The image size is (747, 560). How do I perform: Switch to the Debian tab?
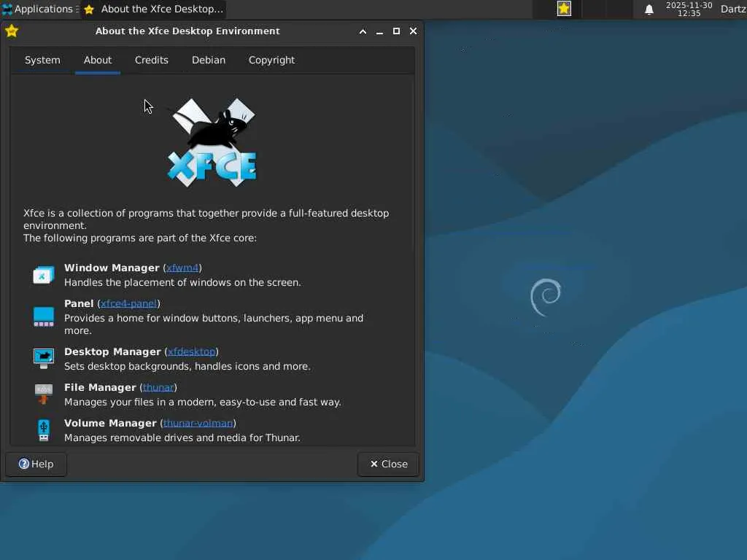[209, 60]
